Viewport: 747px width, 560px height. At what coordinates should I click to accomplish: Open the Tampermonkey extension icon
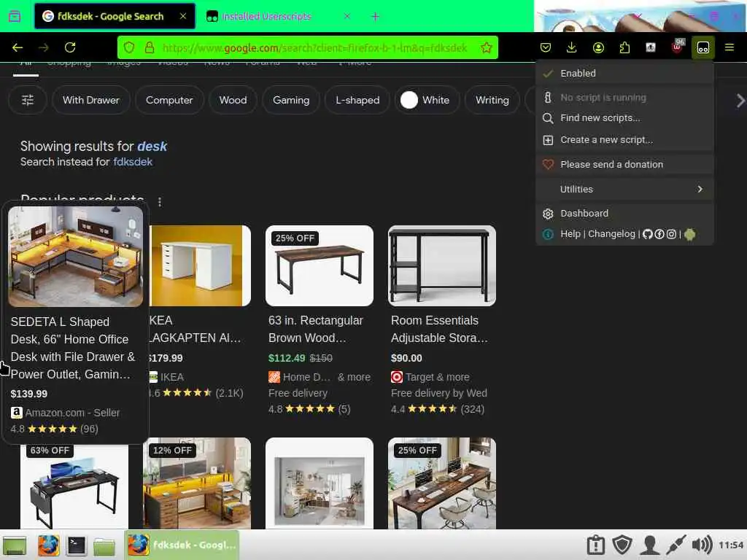(703, 47)
